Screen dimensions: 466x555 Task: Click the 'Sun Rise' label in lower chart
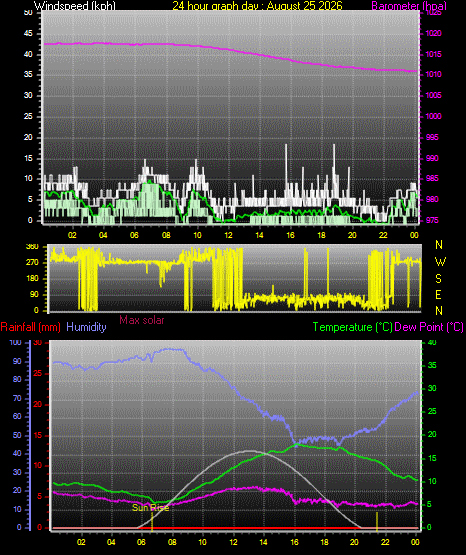pyautogui.click(x=150, y=508)
